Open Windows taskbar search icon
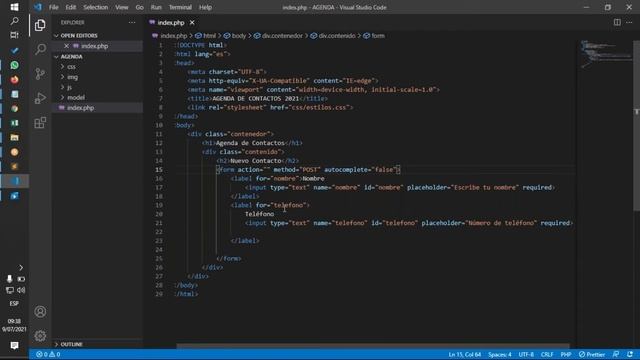The height and width of the screenshot is (360, 640). (14, 21)
